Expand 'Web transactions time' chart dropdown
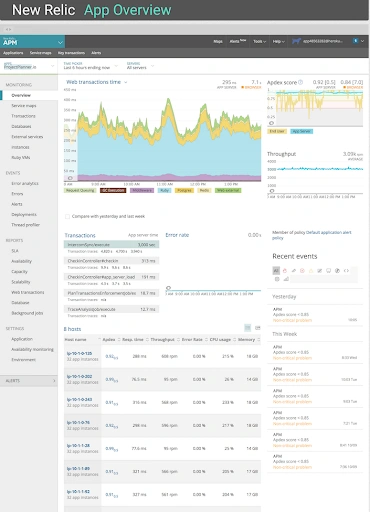The width and height of the screenshot is (370, 512). point(97,82)
